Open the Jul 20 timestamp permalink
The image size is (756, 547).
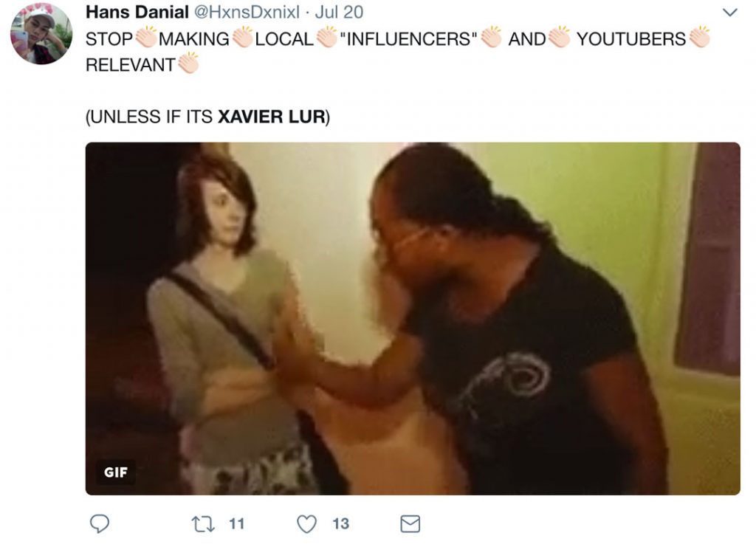pos(339,12)
